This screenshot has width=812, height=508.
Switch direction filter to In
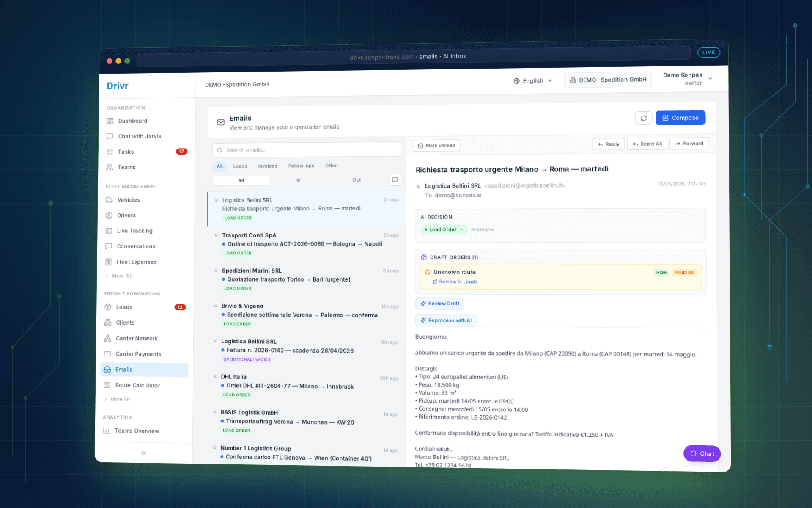[x=299, y=180]
